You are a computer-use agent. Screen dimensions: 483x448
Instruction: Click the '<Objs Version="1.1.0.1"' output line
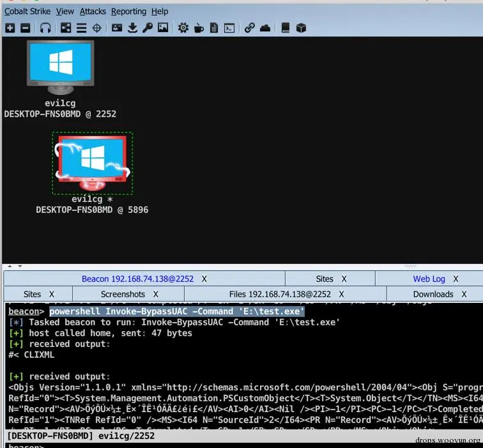point(245,387)
